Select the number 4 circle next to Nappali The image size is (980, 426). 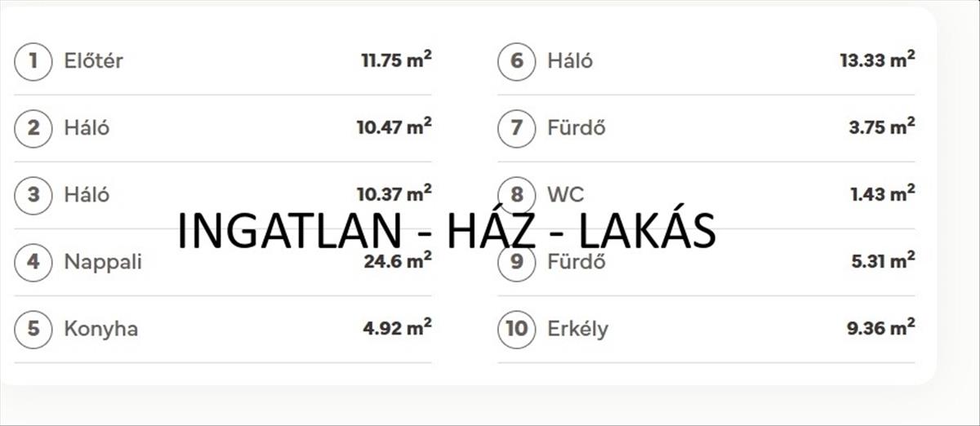(33, 262)
